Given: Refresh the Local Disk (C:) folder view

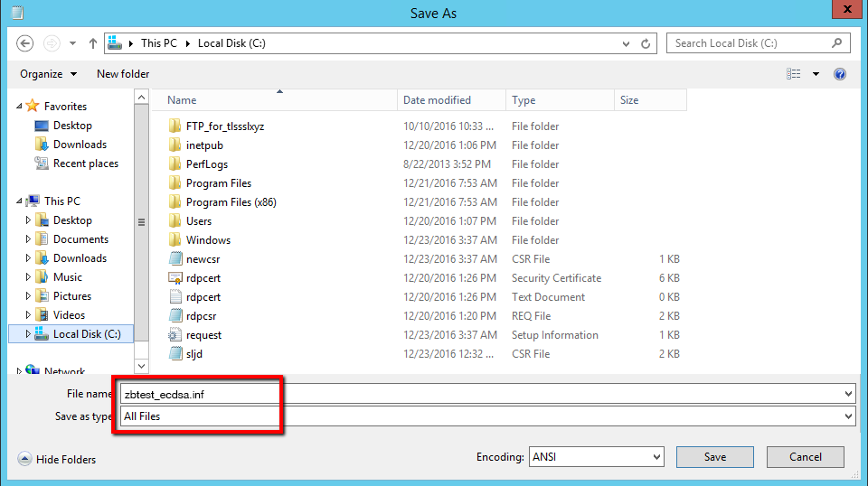Looking at the screenshot, I should [x=646, y=43].
